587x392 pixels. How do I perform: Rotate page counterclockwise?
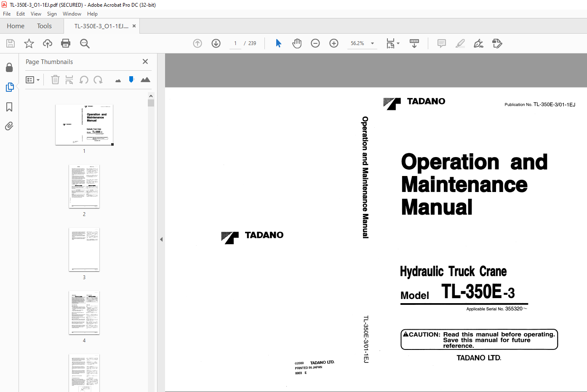pyautogui.click(x=84, y=80)
